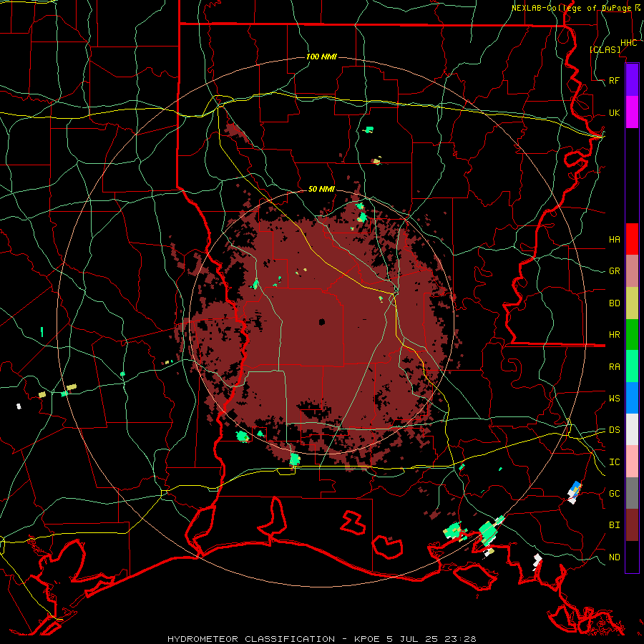The width and height of the screenshot is (644, 644).
Task: Click the 'BD' legend label
Action: coord(615,303)
